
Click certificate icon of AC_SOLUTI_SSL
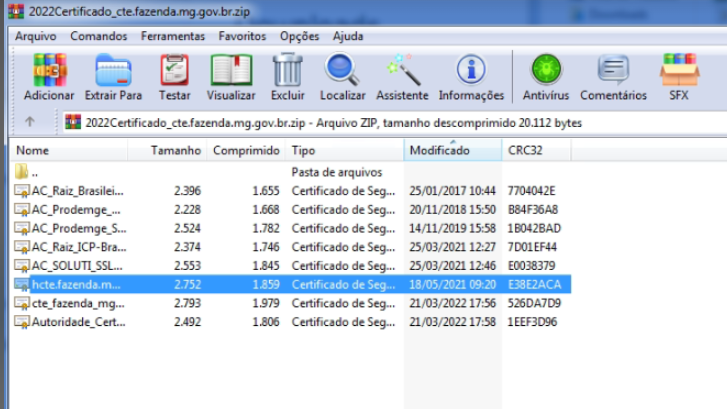pos(21,266)
